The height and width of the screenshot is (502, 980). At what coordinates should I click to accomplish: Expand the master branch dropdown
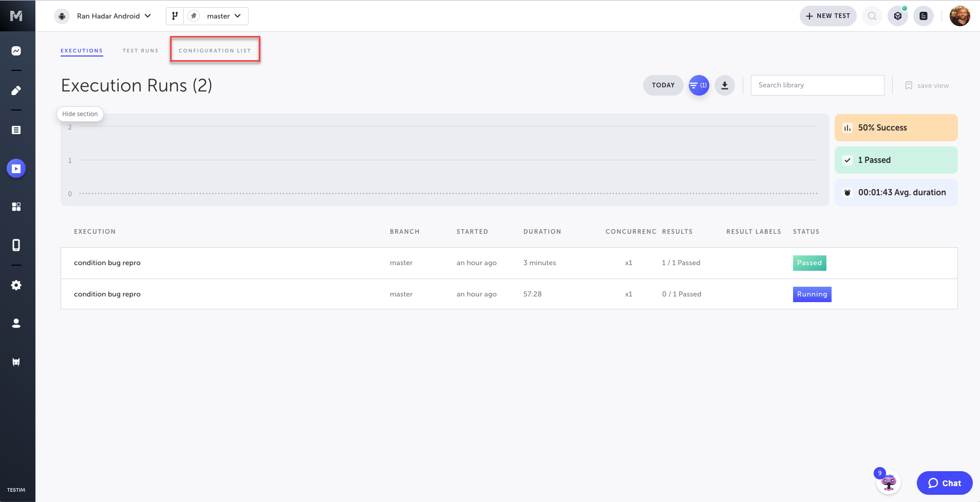coord(224,16)
